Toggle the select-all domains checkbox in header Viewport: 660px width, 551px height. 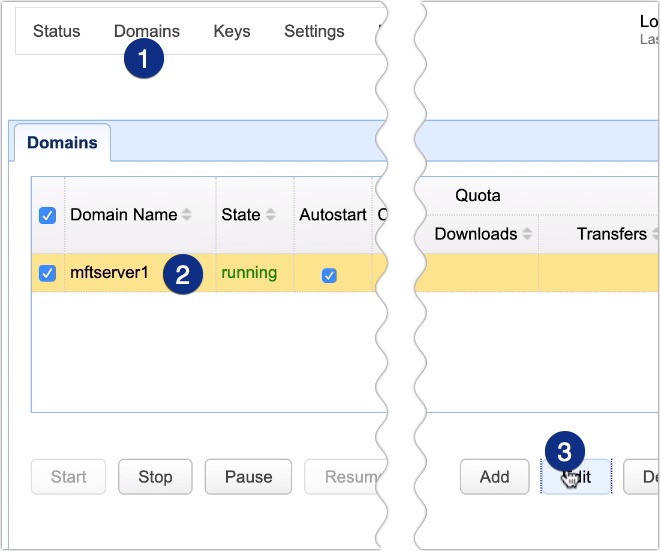pos(47,215)
